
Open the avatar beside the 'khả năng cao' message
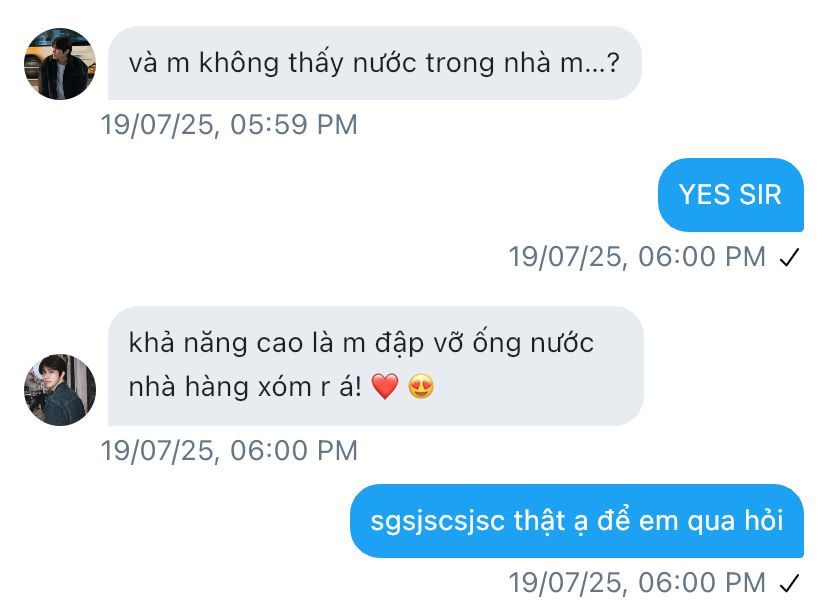(x=60, y=390)
